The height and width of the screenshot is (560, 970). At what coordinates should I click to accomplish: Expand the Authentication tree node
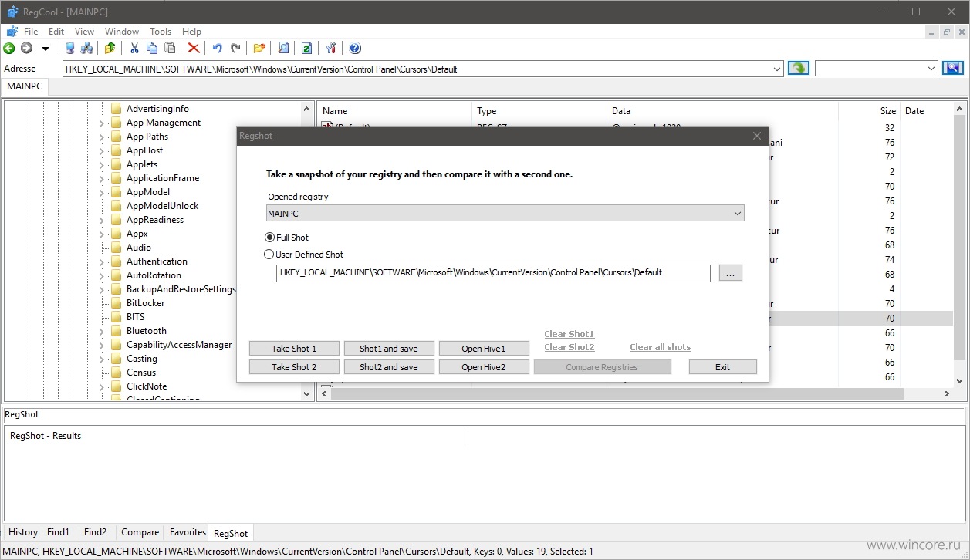pyautogui.click(x=101, y=261)
